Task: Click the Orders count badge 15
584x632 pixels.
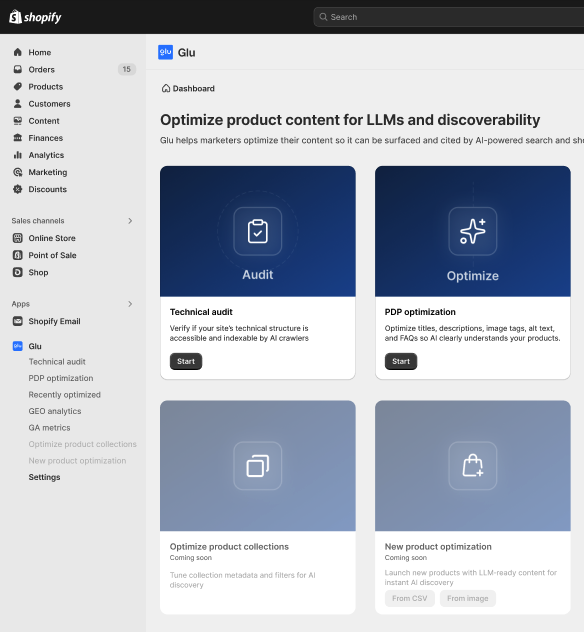Action: [127, 69]
